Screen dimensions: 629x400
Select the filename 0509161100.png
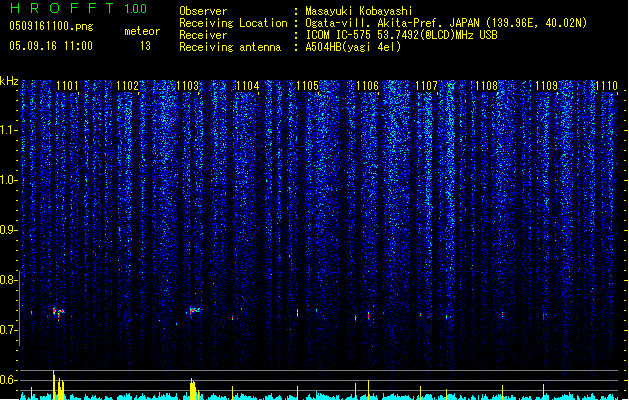click(x=51, y=27)
